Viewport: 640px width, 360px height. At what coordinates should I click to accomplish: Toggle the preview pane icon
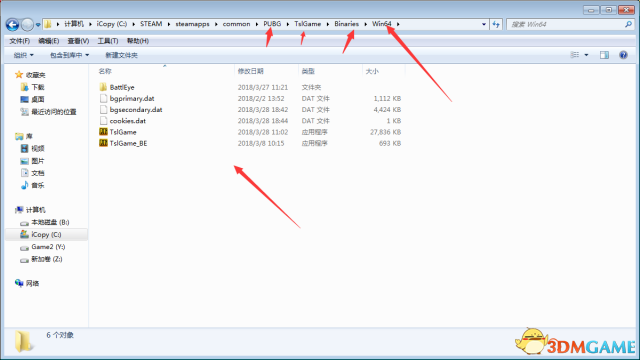[x=604, y=55]
